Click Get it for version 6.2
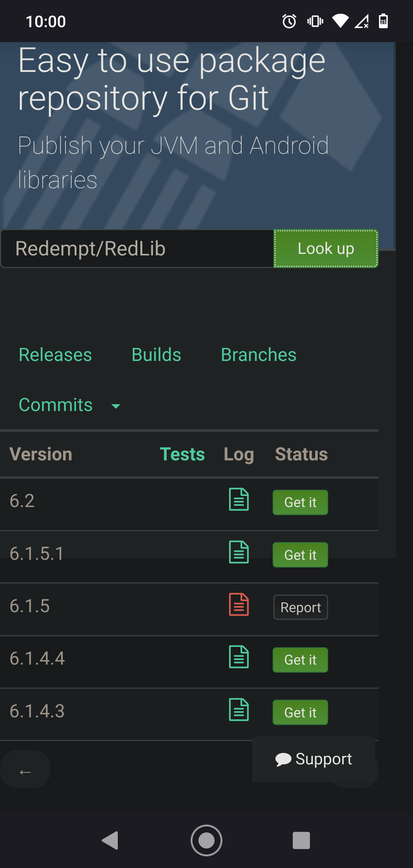Viewport: 413px width, 868px height. tap(300, 502)
